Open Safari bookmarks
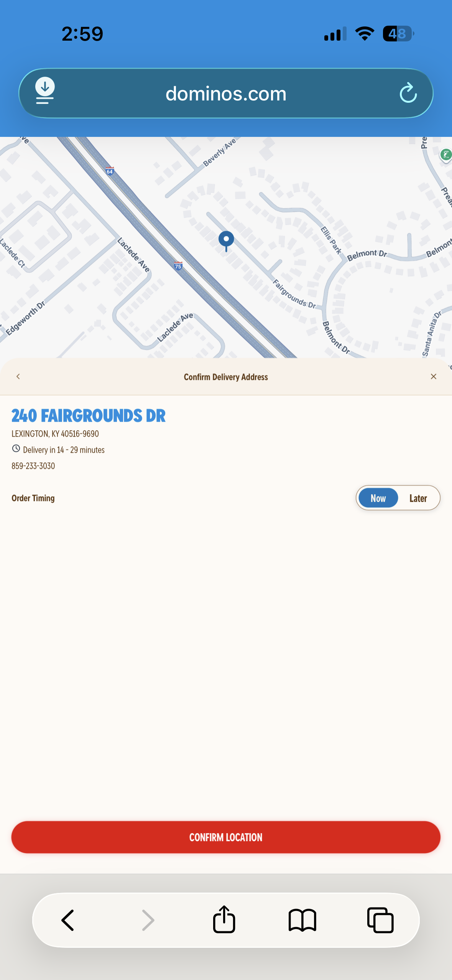This screenshot has height=980, width=452. [302, 920]
